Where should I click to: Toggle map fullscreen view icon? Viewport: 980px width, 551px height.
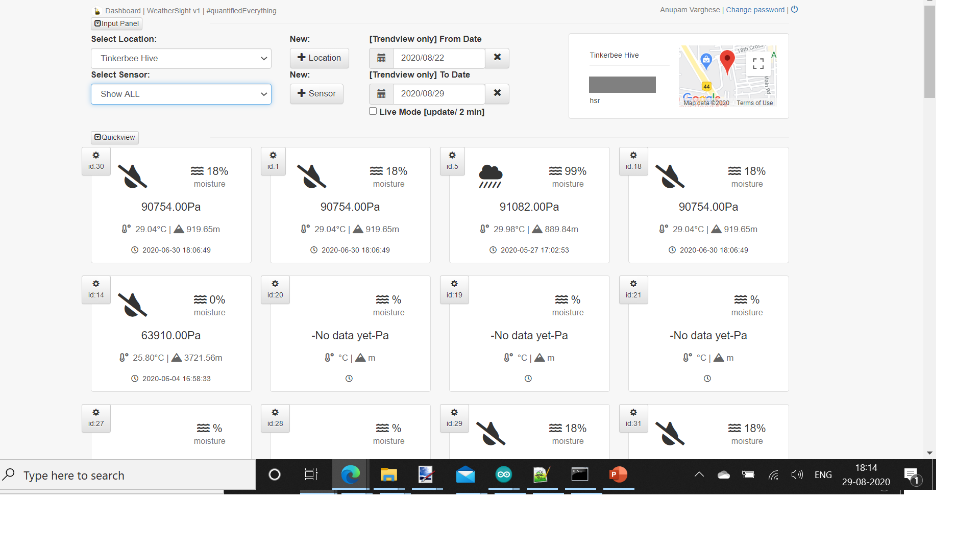pyautogui.click(x=758, y=63)
